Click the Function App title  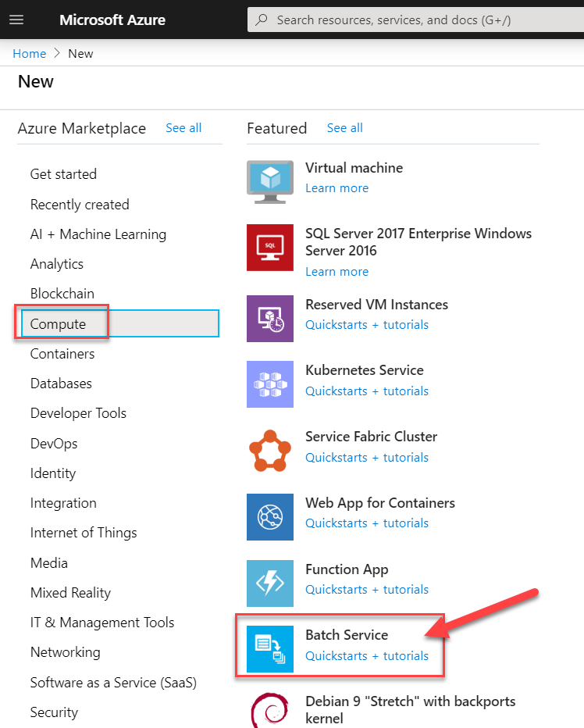347,569
